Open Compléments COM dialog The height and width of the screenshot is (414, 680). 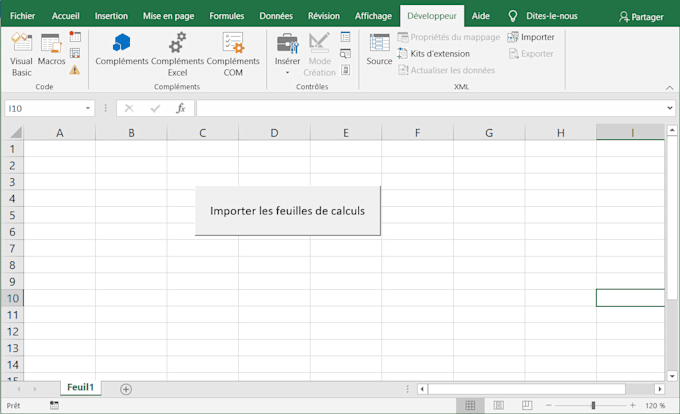pyautogui.click(x=233, y=55)
